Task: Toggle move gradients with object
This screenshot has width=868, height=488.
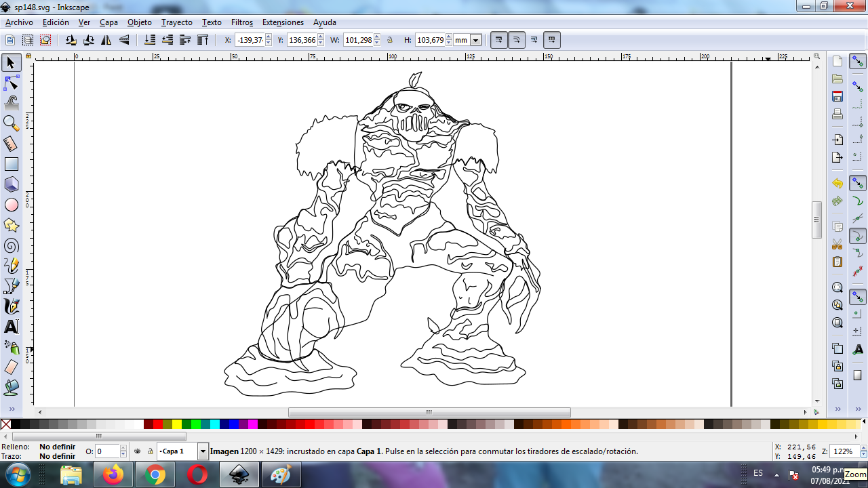Action: (x=534, y=40)
